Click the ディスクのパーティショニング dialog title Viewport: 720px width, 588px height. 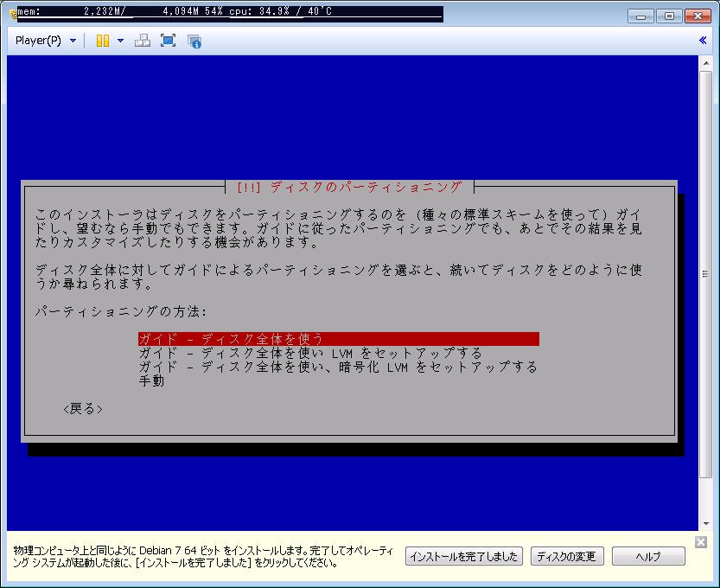click(x=349, y=187)
